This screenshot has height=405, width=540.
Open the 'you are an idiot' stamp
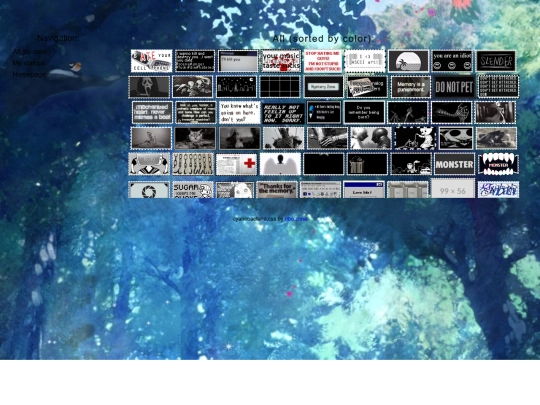pos(452,61)
